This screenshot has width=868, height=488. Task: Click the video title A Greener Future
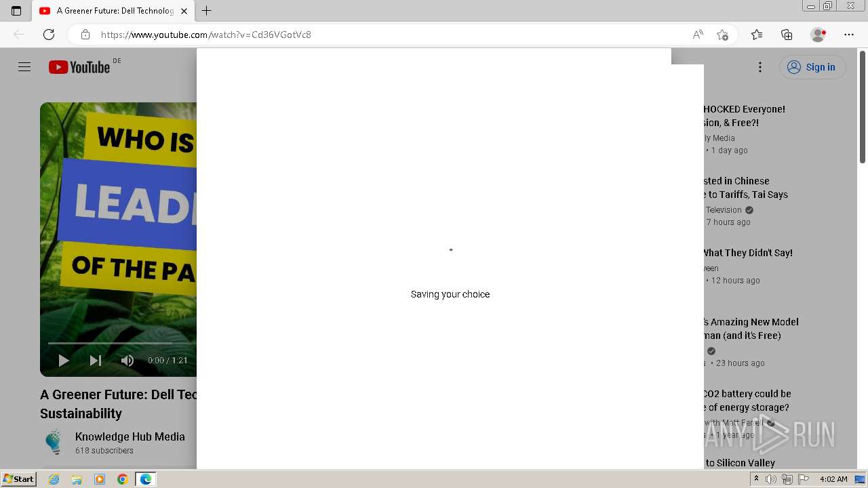coord(118,404)
